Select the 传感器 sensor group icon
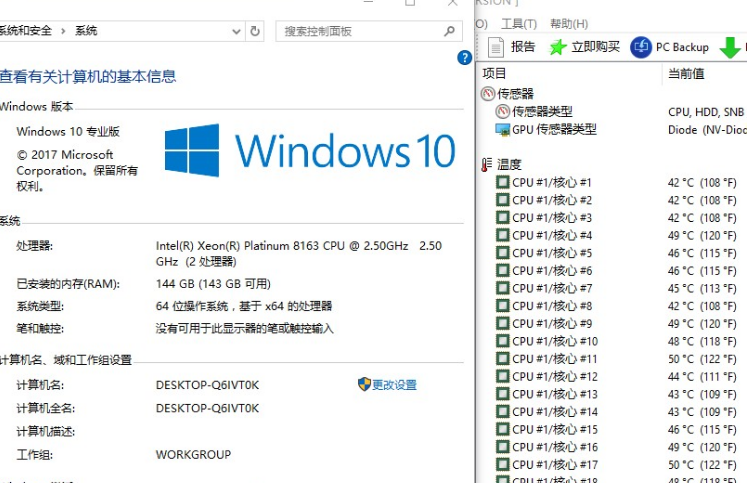Viewport: 754px width, 483px height. tap(488, 93)
